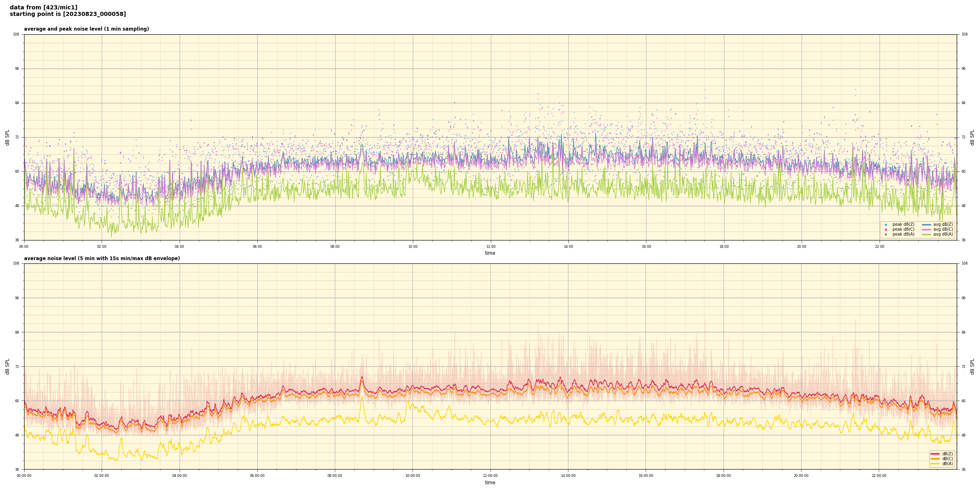Click the 22:00 tick on upper time axis
Viewport: 980px width, 490px height.
click(879, 247)
